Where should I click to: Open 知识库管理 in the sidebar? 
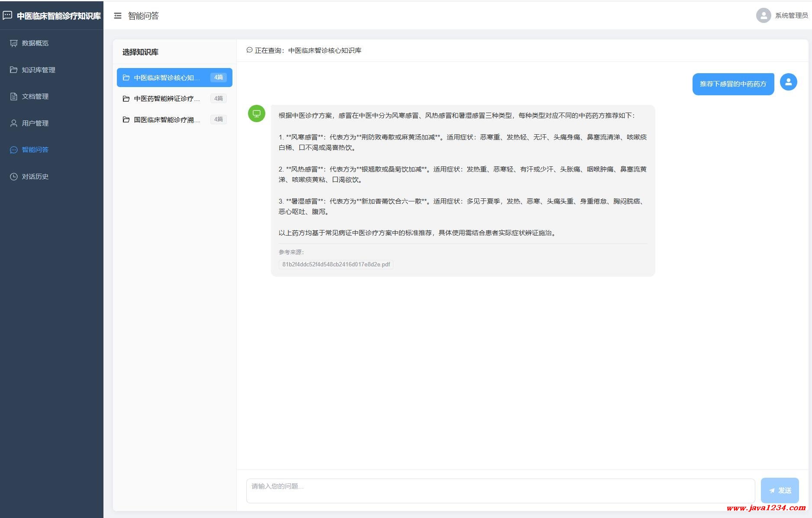38,70
